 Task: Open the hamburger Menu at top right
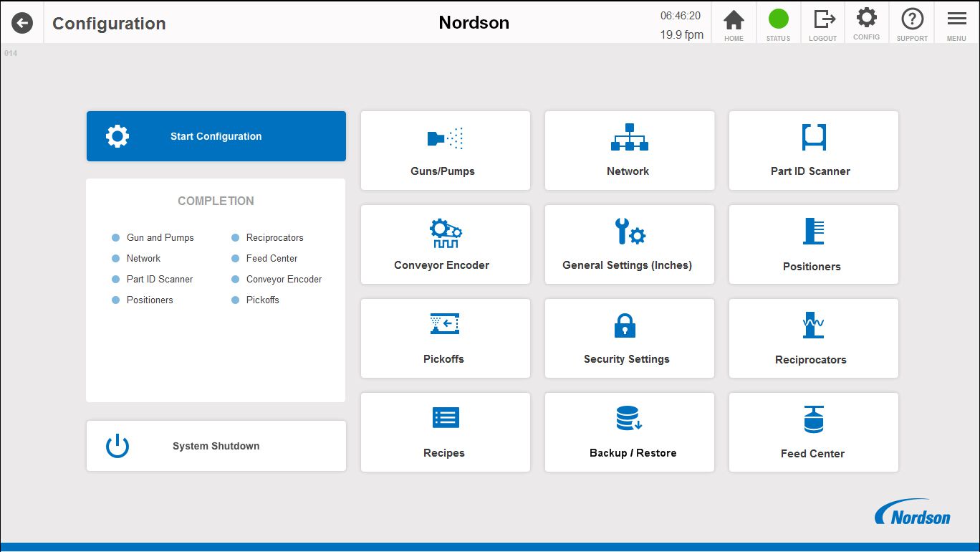point(956,22)
